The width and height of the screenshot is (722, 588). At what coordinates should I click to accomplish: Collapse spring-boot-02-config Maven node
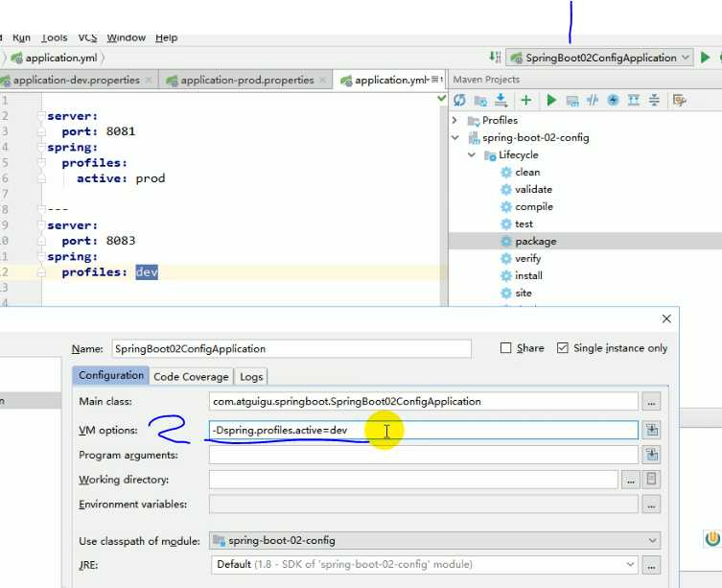(454, 137)
